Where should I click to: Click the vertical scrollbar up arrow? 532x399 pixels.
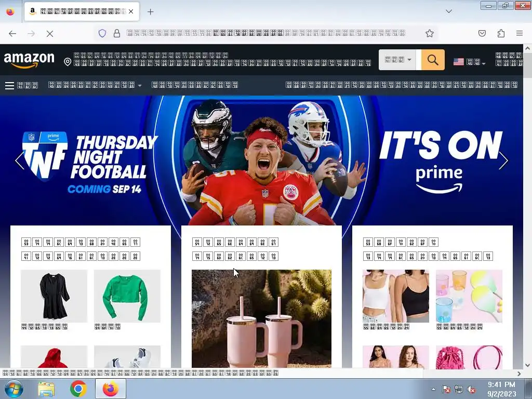527,48
